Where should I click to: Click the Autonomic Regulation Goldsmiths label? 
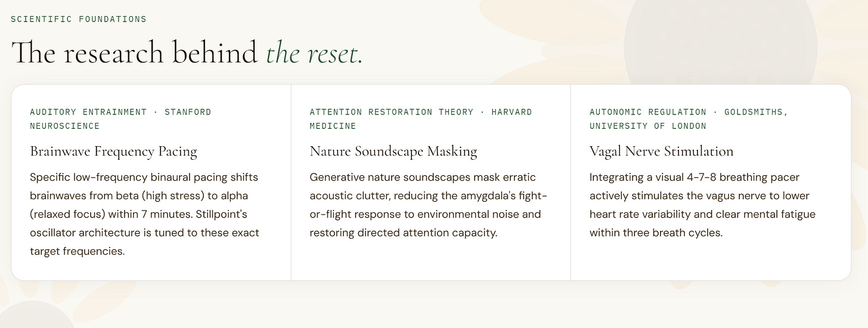tap(689, 119)
